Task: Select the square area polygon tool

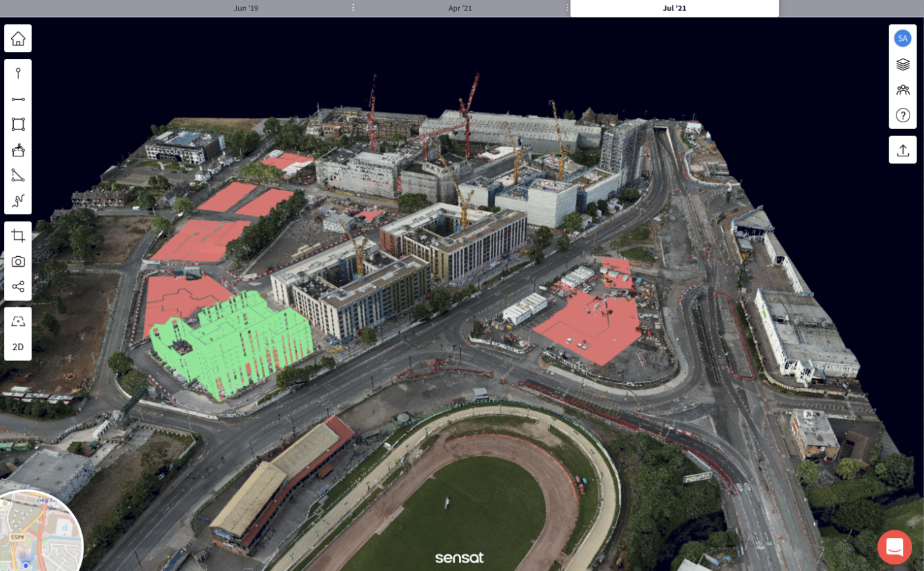Action: [18, 124]
